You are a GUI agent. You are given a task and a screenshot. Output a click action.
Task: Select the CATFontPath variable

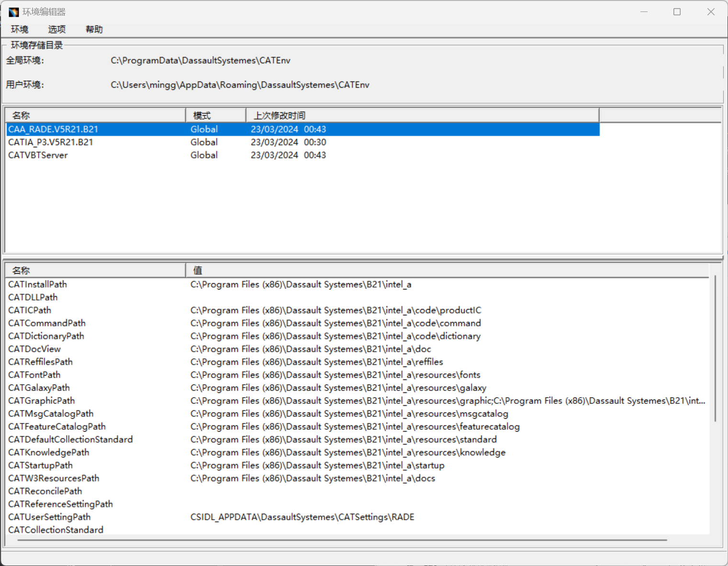(x=34, y=375)
